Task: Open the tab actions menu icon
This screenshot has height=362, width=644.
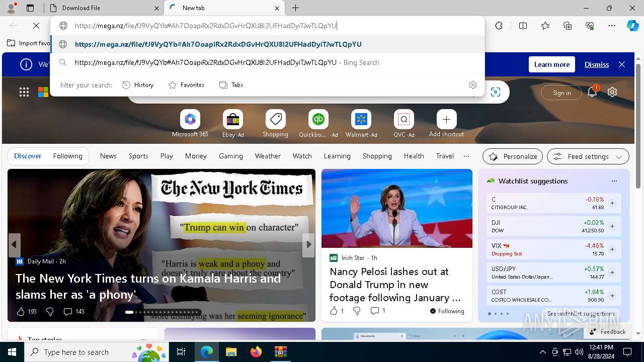Action: click(x=30, y=8)
